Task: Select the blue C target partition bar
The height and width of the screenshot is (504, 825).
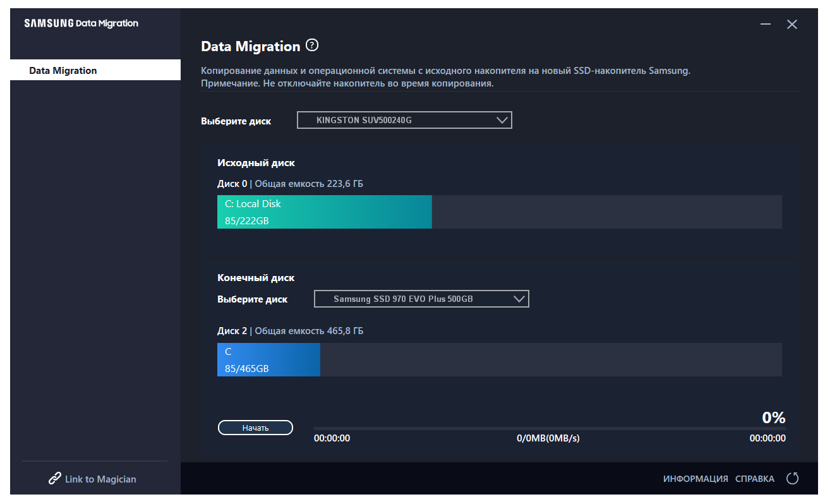Action: point(268,359)
